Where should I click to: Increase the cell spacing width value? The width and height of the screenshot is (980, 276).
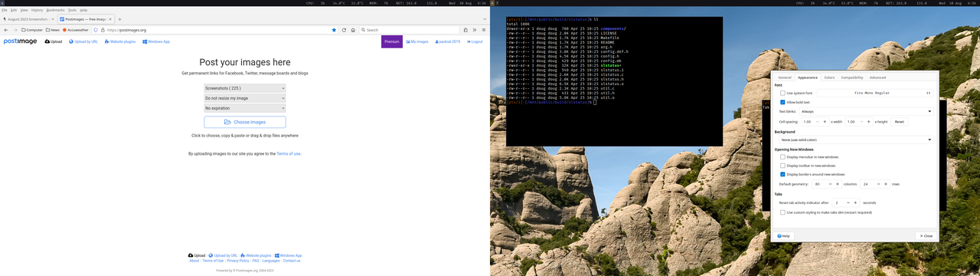tap(825, 121)
